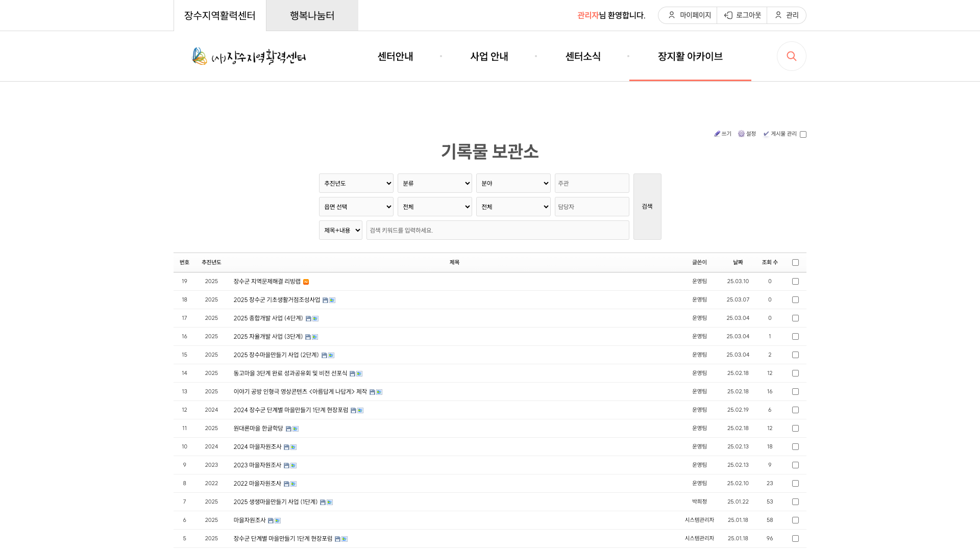Viewport: 980px width, 551px height.
Task: Open post 2025 장수마을만들기 사업 (2단계)
Action: click(276, 355)
